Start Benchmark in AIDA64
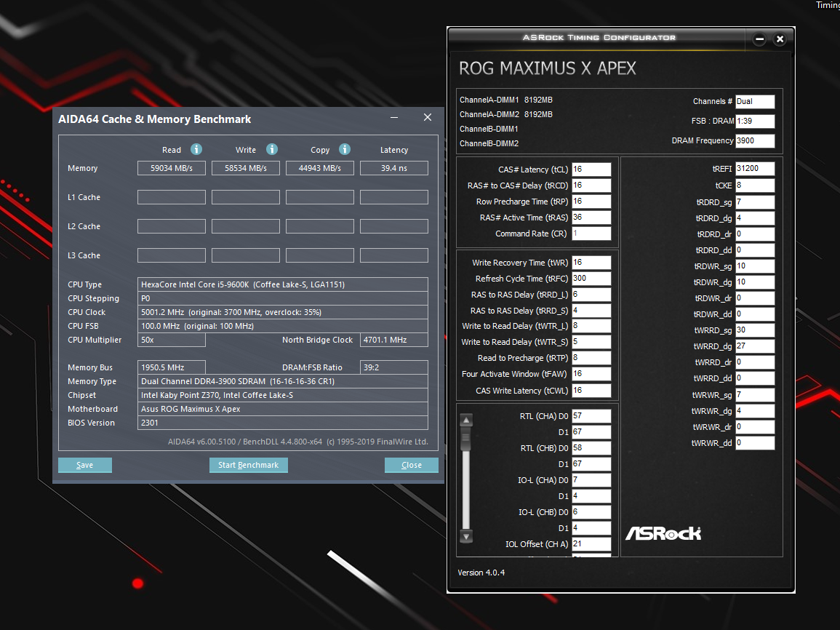This screenshot has height=630, width=840. [x=249, y=465]
